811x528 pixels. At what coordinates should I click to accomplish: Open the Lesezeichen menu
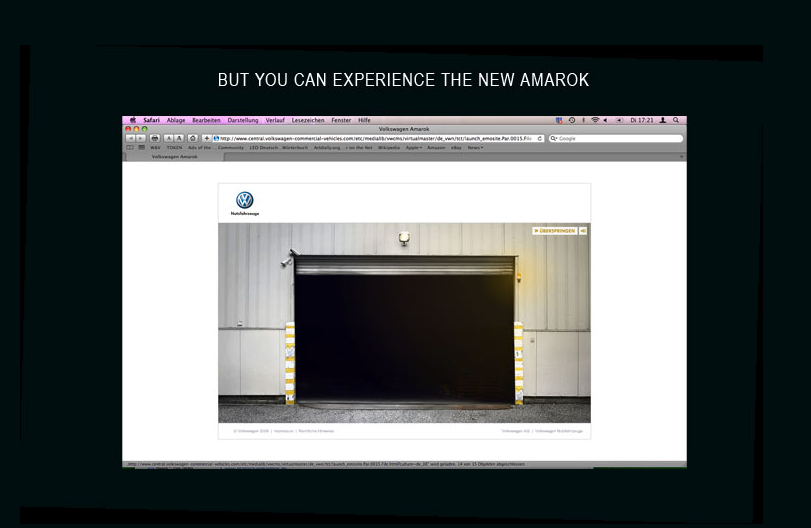pos(308,120)
